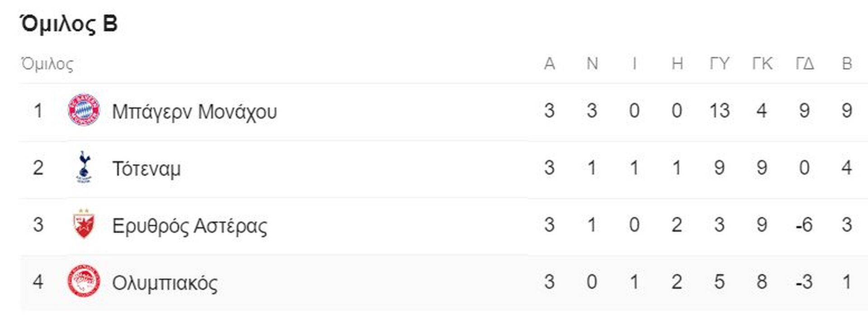Image resolution: width=868 pixels, height=329 pixels.
Task: Click the Α matches played column header
Action: (549, 64)
